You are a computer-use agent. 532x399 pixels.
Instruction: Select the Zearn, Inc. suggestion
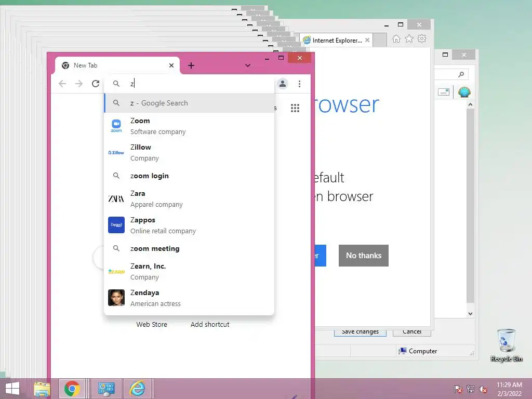[189, 271]
